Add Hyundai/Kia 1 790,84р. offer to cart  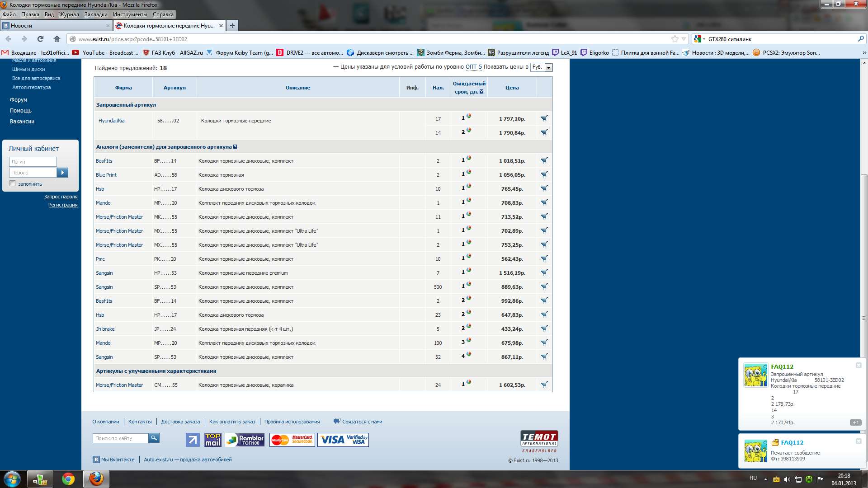(x=544, y=132)
